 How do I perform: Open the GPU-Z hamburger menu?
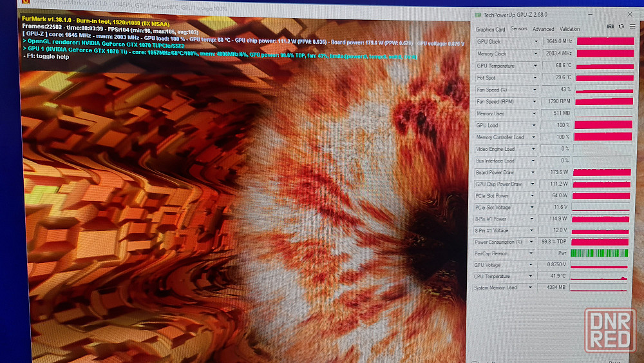(632, 26)
